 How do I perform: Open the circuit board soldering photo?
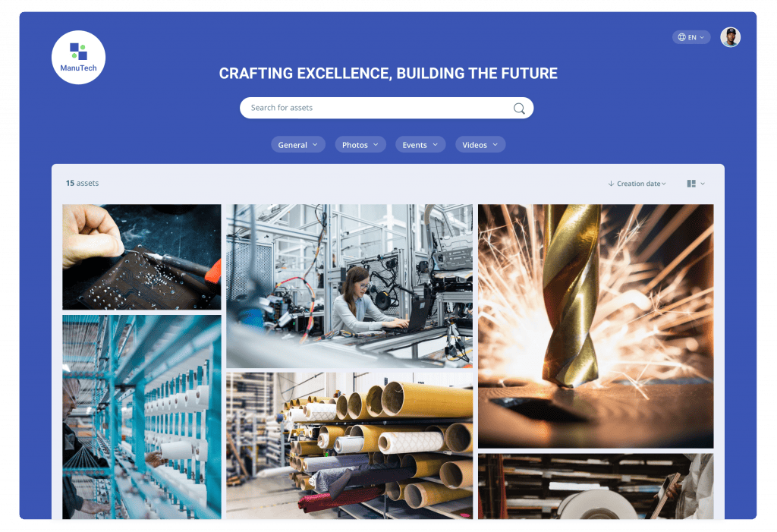142,257
